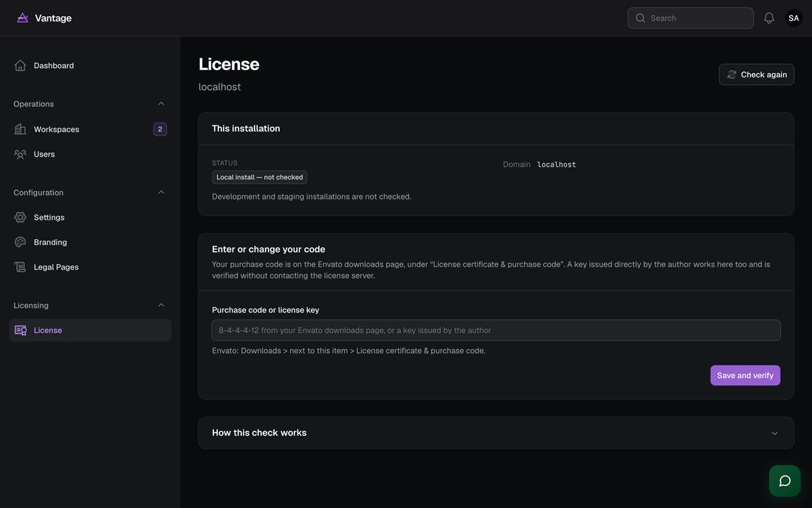Open Branding from the sidebar
The height and width of the screenshot is (508, 812).
tap(90, 242)
